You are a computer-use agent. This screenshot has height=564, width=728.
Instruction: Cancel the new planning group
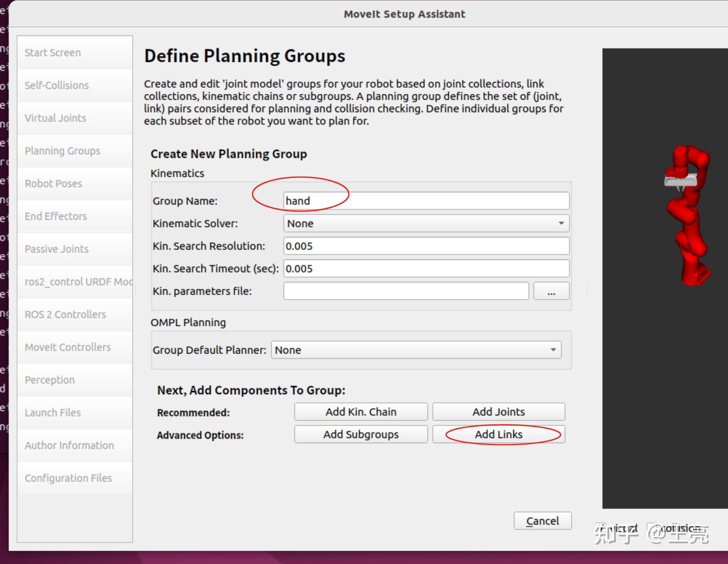point(542,521)
